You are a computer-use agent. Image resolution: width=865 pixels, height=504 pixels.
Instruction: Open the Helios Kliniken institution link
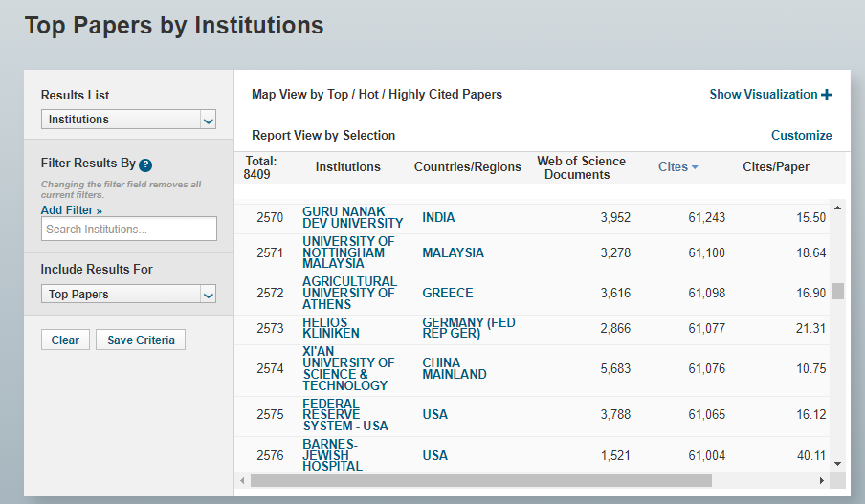(330, 328)
